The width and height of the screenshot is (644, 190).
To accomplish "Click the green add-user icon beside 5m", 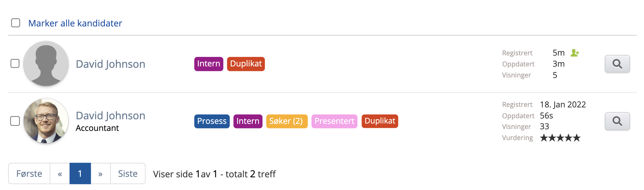I will pos(574,53).
